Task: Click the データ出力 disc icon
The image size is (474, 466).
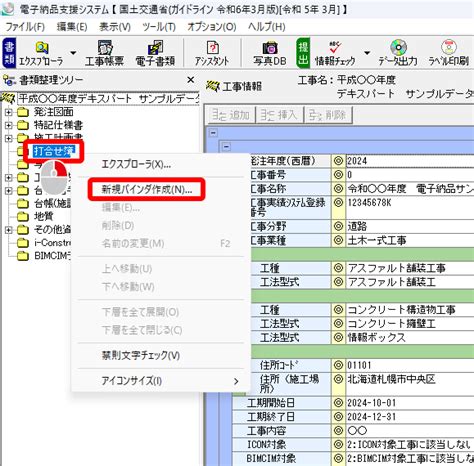Action: tap(398, 53)
